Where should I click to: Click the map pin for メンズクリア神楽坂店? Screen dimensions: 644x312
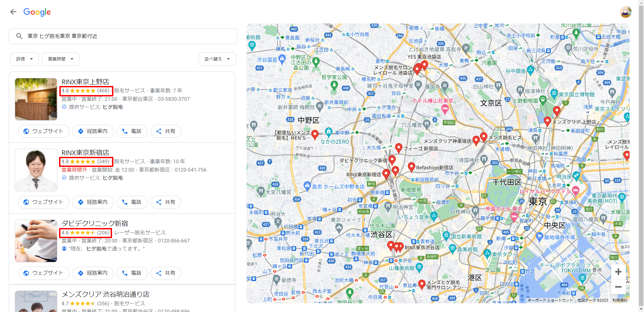(x=476, y=140)
